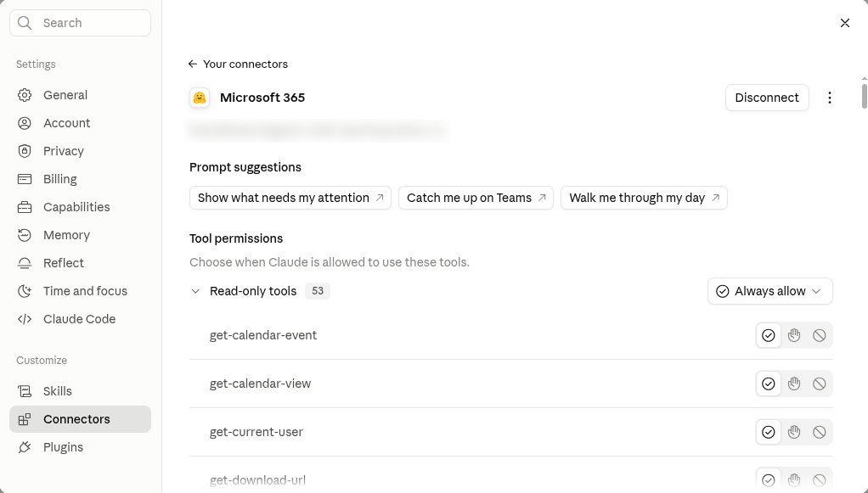Block the get-calendar-view tool

tap(820, 384)
